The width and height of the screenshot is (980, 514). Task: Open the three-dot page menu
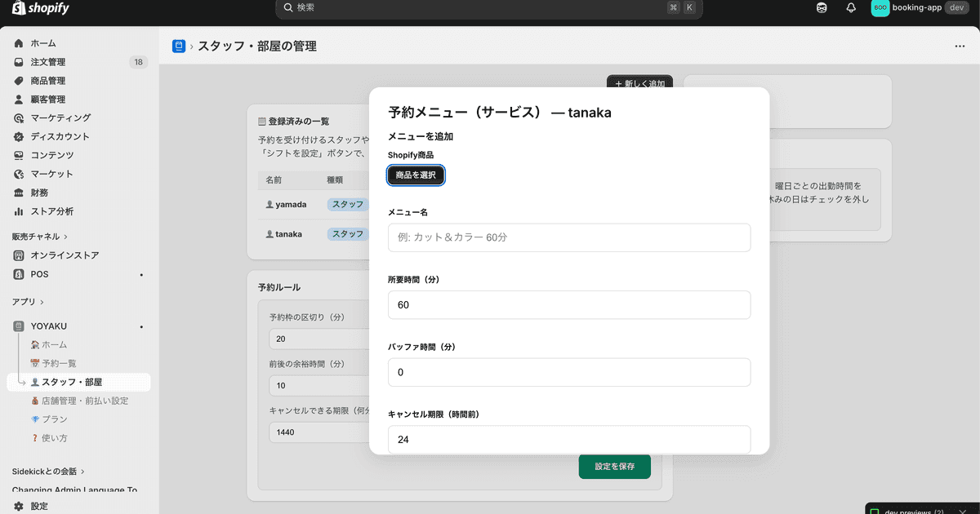coord(960,47)
